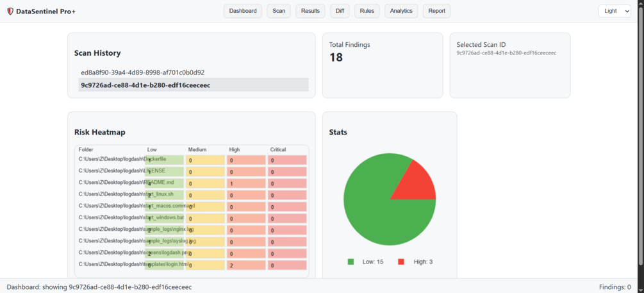This screenshot has height=293, width=644.
Task: Select scan 9c9726ad in Scan History
Action: pos(194,85)
